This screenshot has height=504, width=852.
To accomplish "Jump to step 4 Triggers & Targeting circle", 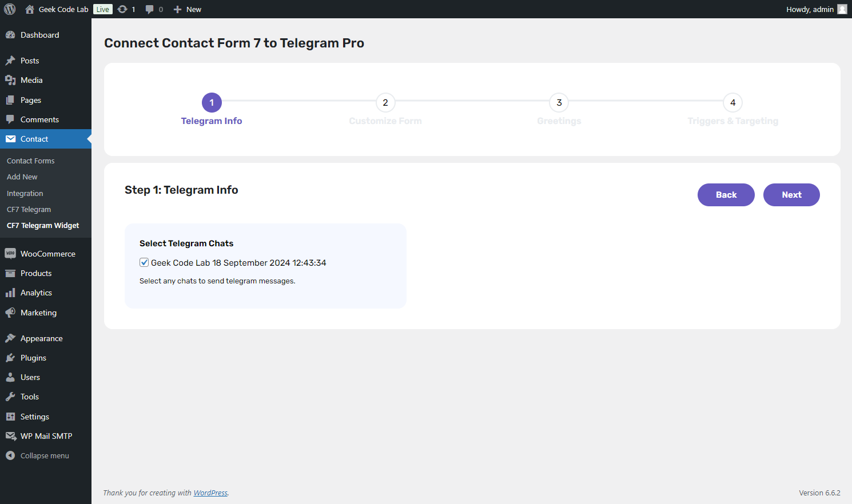I will click(733, 103).
